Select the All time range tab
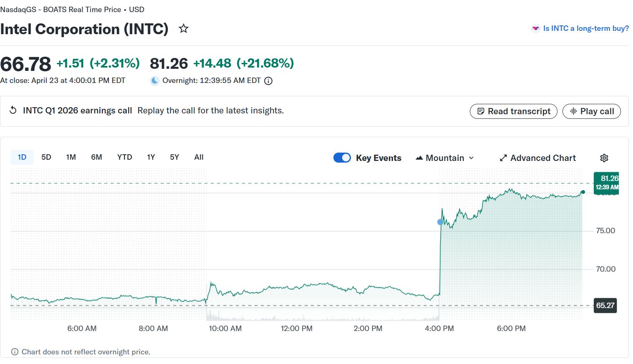Viewport: 633px width, 364px height. [199, 157]
